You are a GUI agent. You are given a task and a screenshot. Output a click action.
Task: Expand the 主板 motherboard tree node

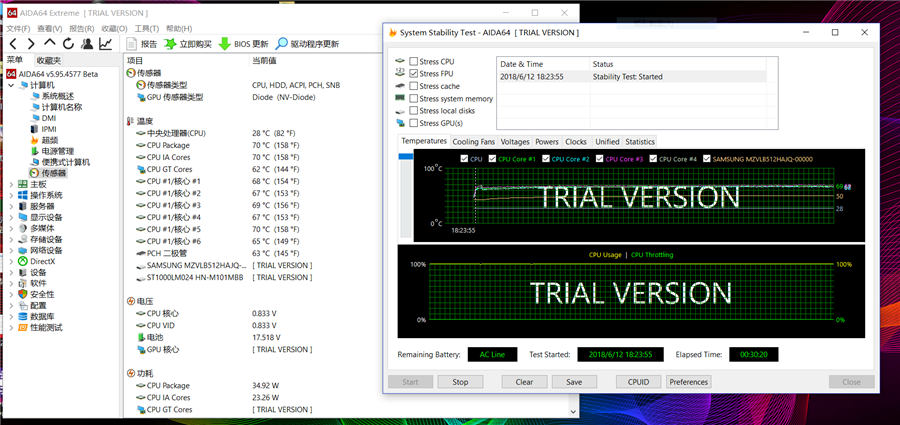pos(11,184)
